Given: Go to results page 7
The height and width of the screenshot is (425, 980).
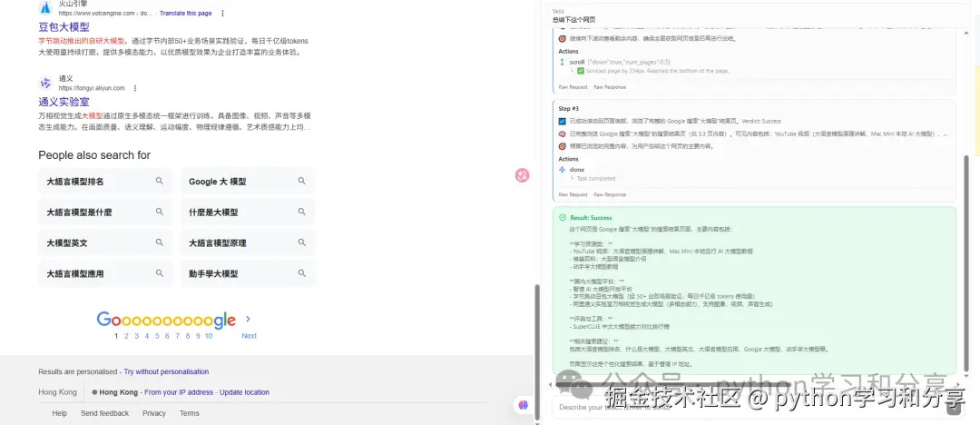Looking at the screenshot, I should tap(178, 336).
